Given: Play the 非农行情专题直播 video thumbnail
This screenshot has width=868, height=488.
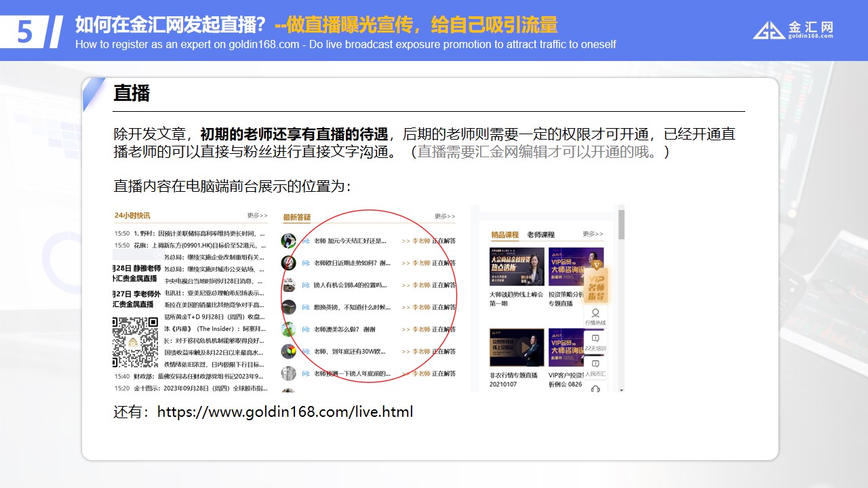Looking at the screenshot, I should [x=517, y=348].
